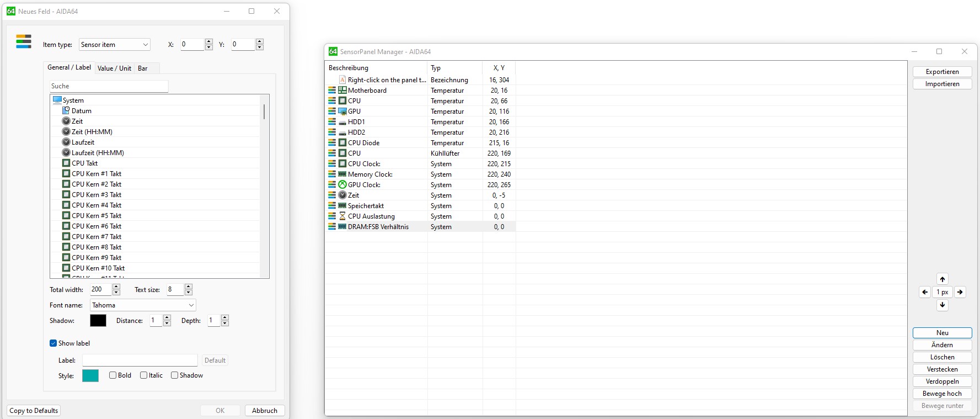The height and width of the screenshot is (419, 980).
Task: Switch to the Value / Unit tab
Action: pos(114,68)
